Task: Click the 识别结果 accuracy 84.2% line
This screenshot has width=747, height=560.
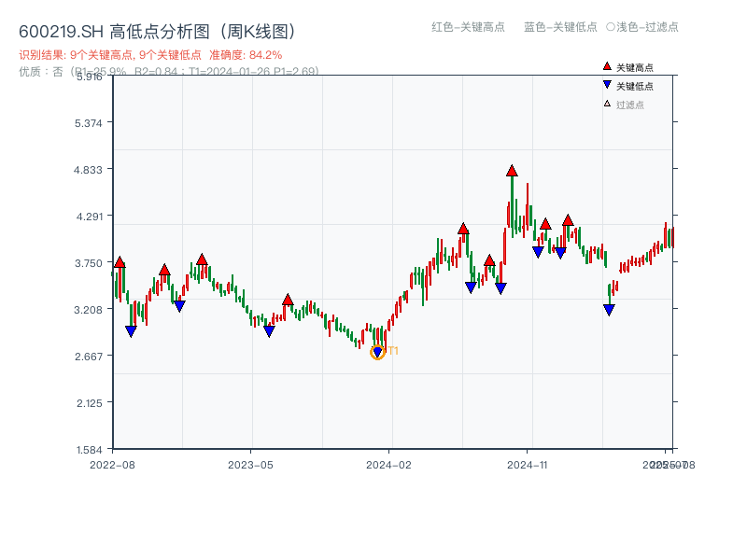Action: 150,55
